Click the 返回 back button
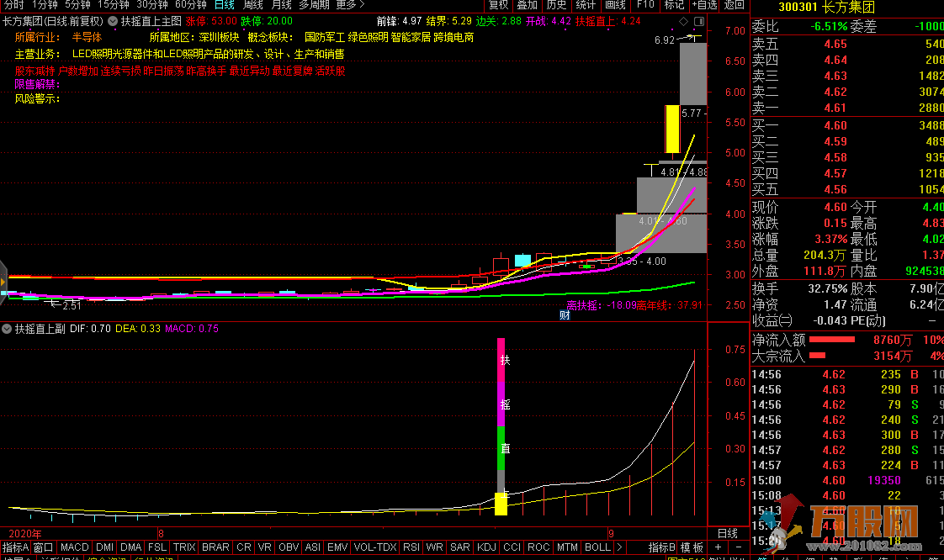Image resolution: width=944 pixels, height=560 pixels. coord(734,5)
